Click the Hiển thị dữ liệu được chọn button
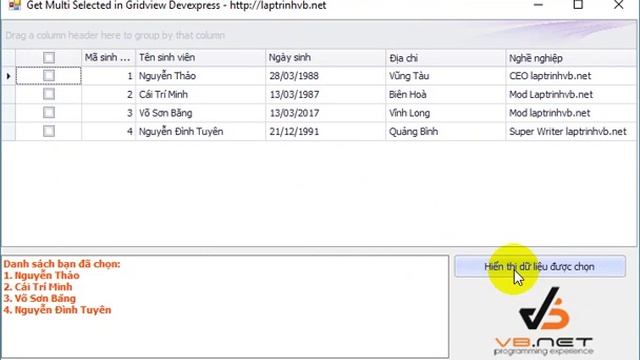Screen dimensions: 640x360 pos(540,267)
